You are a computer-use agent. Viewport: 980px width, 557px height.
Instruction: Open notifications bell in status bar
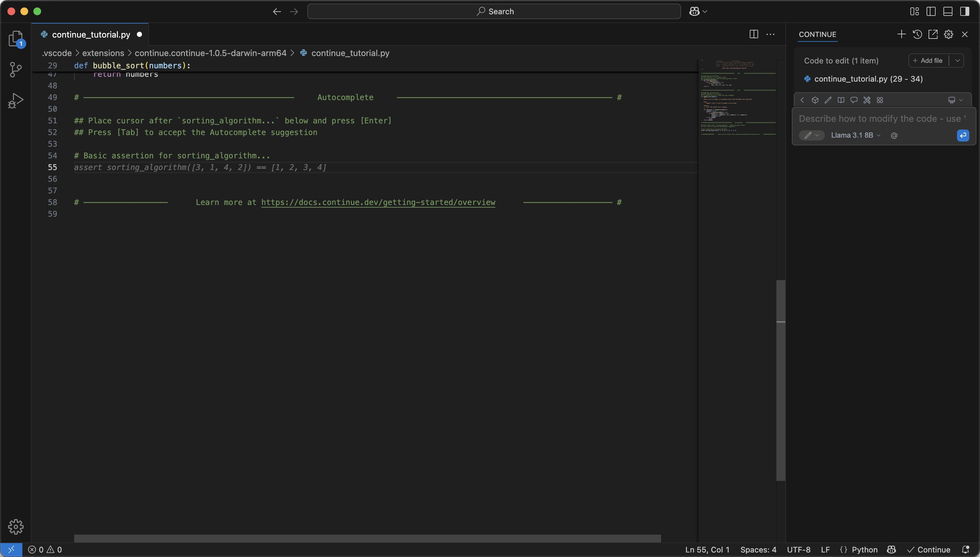[965, 549]
